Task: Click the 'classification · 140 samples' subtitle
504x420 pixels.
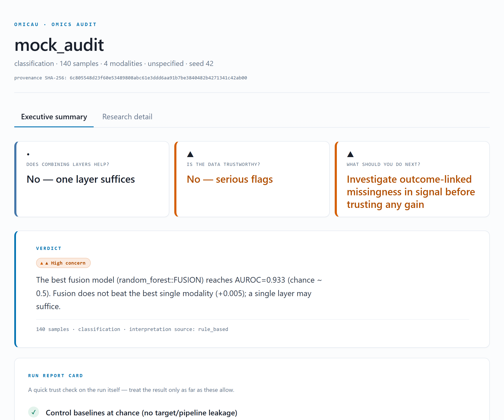Action: [x=114, y=63]
